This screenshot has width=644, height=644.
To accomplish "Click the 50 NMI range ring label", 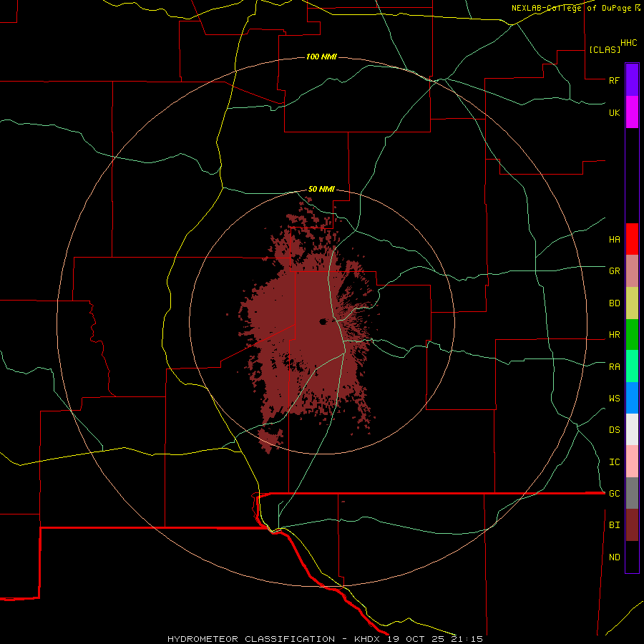I will tap(321, 189).
